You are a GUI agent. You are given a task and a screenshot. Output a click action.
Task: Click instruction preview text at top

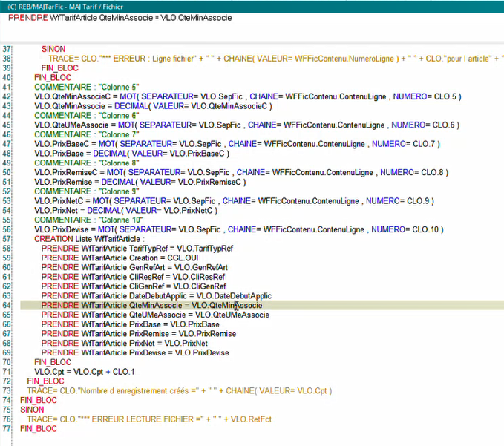click(x=120, y=18)
